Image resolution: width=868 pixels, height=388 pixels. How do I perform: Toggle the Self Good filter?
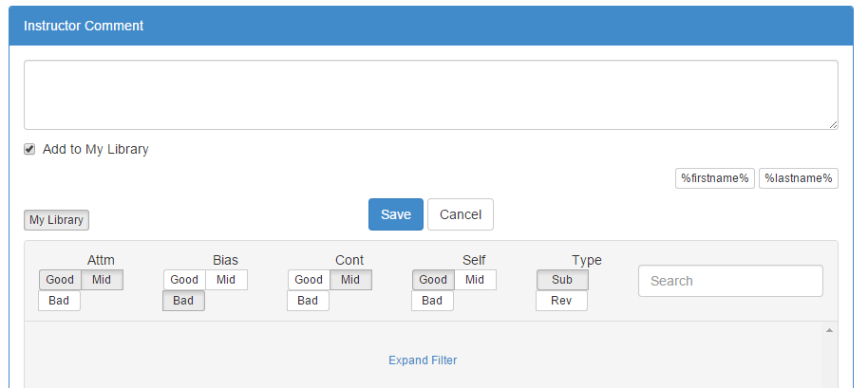[433, 280]
